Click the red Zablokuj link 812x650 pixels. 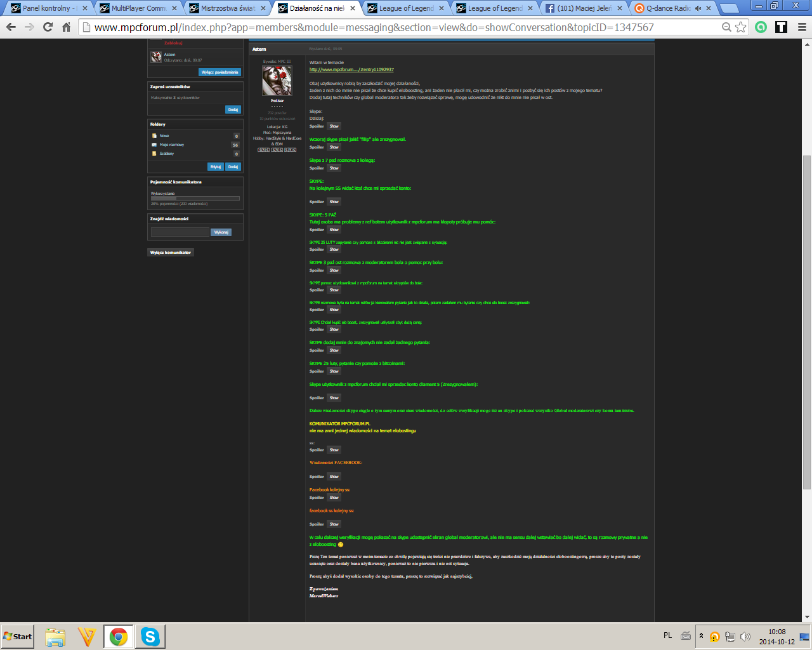[173, 43]
